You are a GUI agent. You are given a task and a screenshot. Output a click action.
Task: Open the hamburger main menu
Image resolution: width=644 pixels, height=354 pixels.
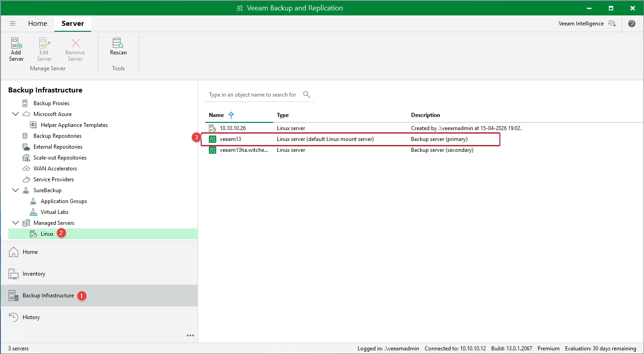point(13,24)
